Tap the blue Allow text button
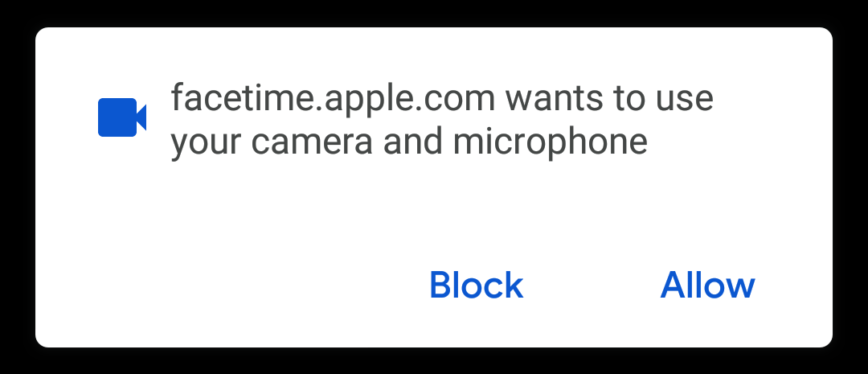Viewport: 868px width, 374px height. [x=707, y=286]
